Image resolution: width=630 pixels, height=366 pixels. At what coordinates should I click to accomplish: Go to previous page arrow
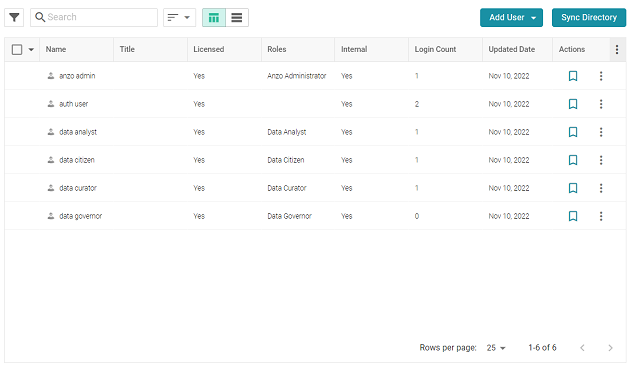[582, 348]
